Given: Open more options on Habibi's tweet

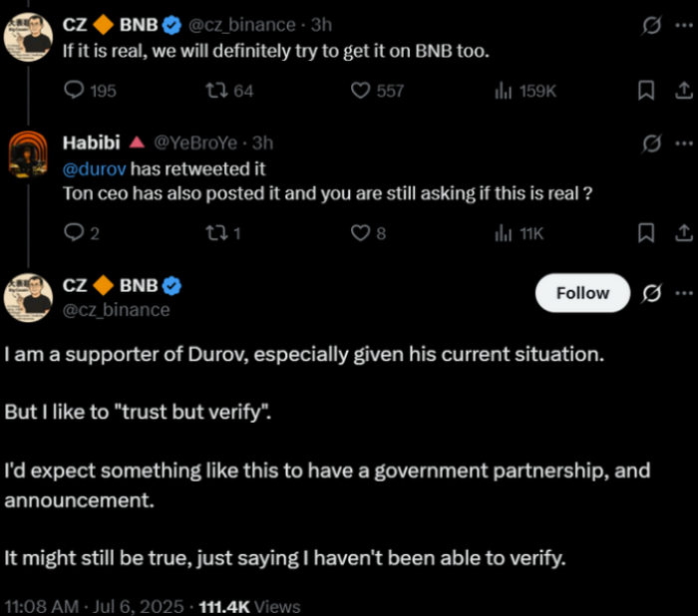Looking at the screenshot, I should click(x=683, y=143).
